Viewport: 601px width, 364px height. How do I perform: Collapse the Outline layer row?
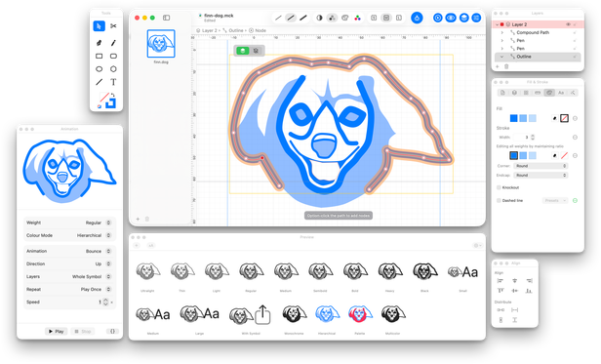pos(501,57)
